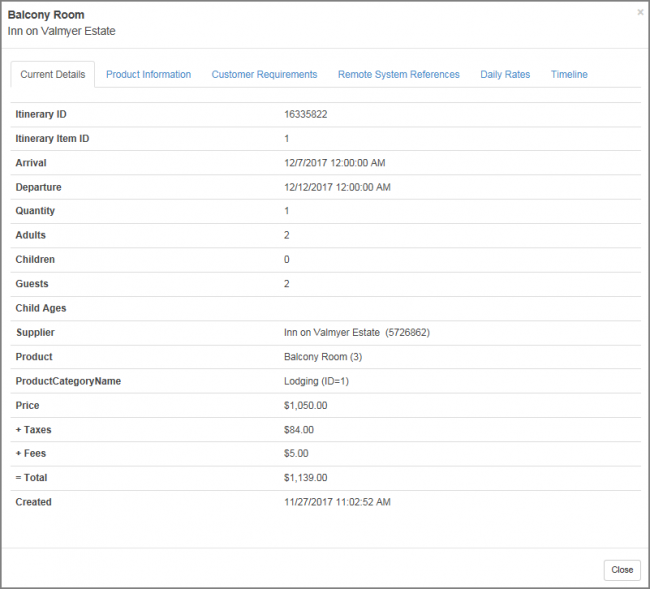Viewport: 650px width, 589px height.
Task: Show the Timeline tab
Action: (569, 75)
